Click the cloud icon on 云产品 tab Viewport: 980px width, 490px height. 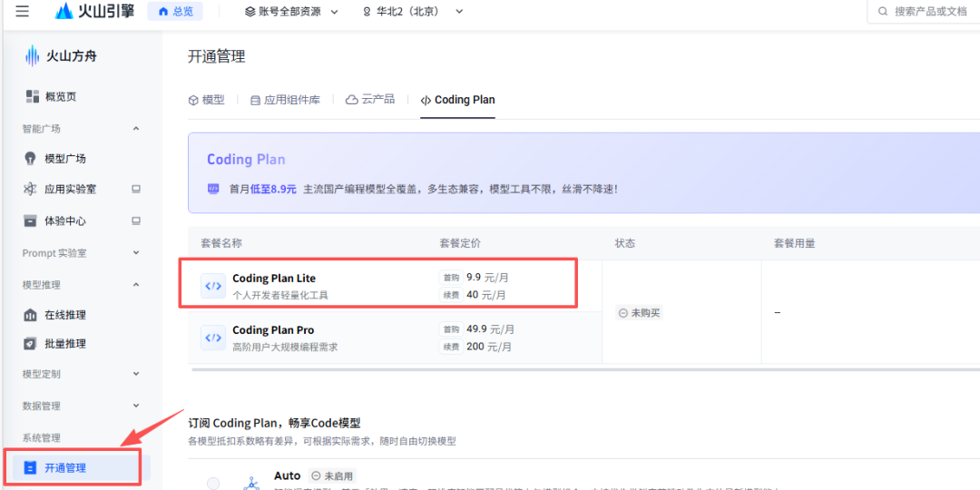(x=352, y=100)
